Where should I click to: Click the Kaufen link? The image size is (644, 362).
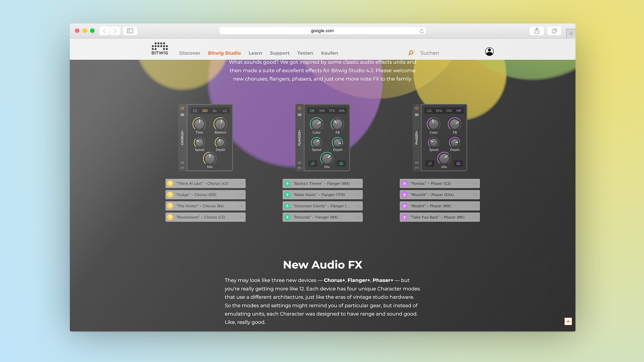329,53
